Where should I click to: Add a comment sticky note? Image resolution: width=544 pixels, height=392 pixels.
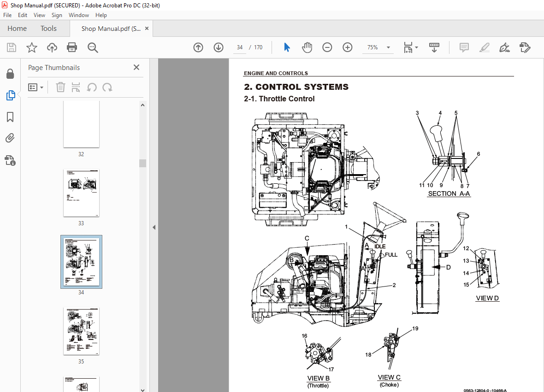point(464,47)
